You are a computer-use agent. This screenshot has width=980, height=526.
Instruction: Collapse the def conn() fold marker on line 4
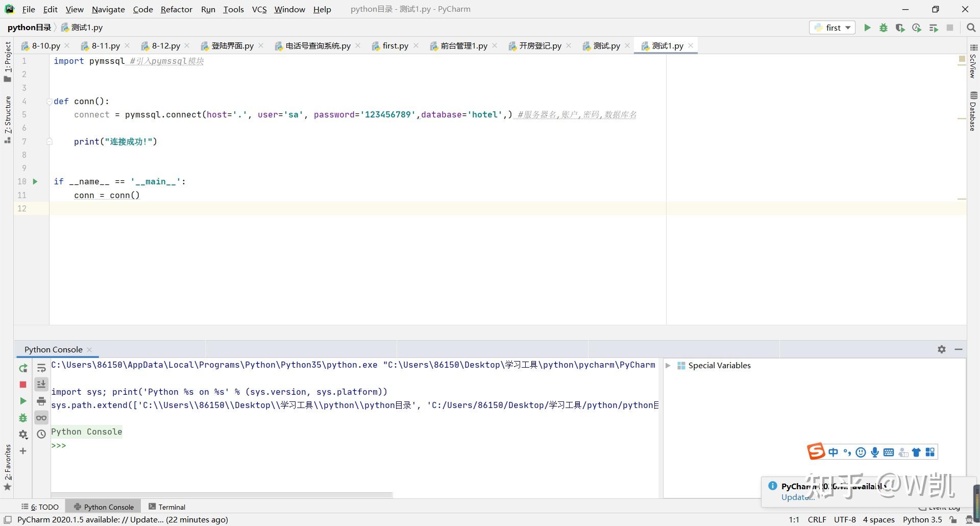(50, 101)
